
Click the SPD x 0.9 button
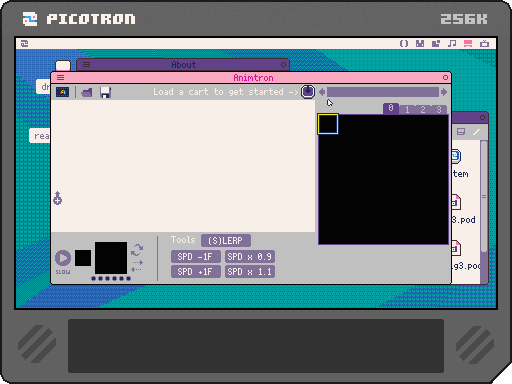[250, 257]
